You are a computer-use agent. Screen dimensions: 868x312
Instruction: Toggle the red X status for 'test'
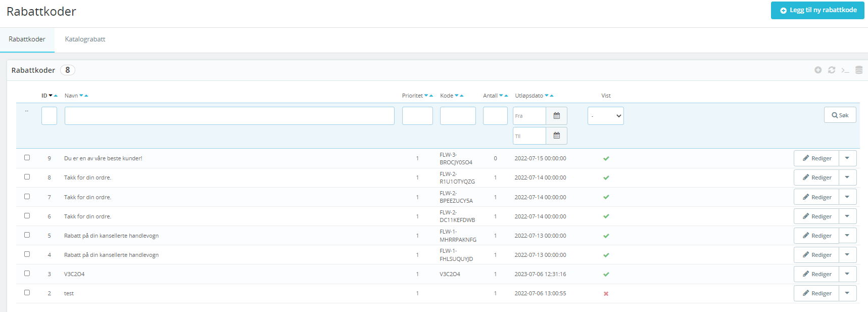[606, 294]
